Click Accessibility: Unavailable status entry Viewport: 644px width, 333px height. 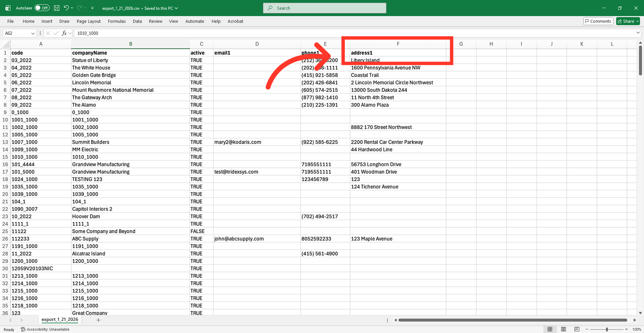45,329
